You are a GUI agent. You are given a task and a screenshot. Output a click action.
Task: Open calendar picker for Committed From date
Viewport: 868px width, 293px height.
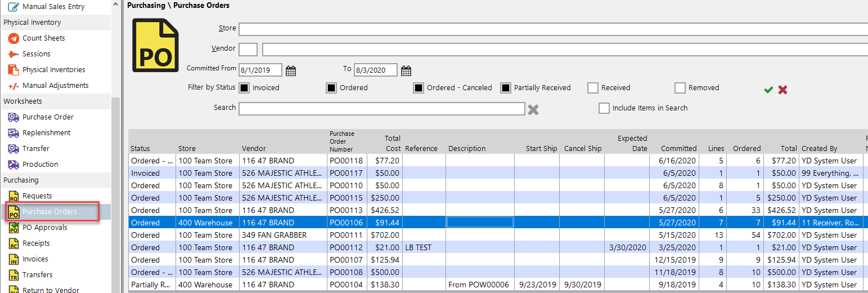(291, 70)
